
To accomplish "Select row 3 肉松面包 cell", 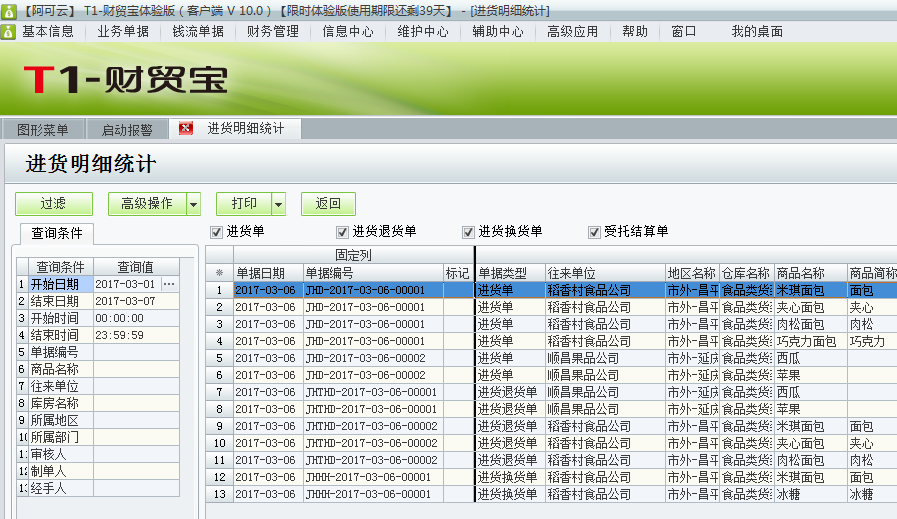I will (811, 324).
